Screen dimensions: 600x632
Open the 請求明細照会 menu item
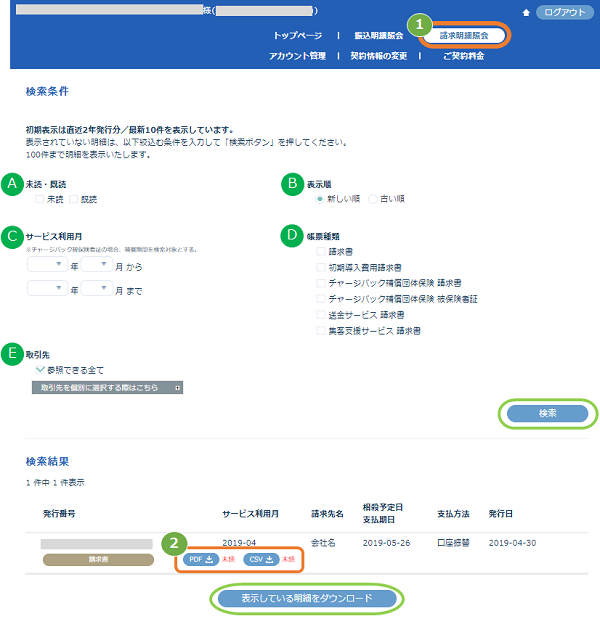(x=464, y=35)
